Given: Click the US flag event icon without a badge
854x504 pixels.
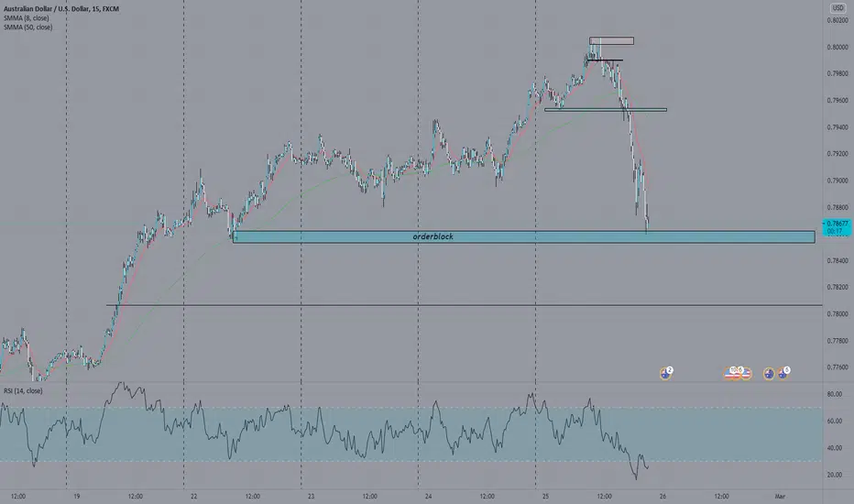Looking at the screenshot, I should pos(746,374).
